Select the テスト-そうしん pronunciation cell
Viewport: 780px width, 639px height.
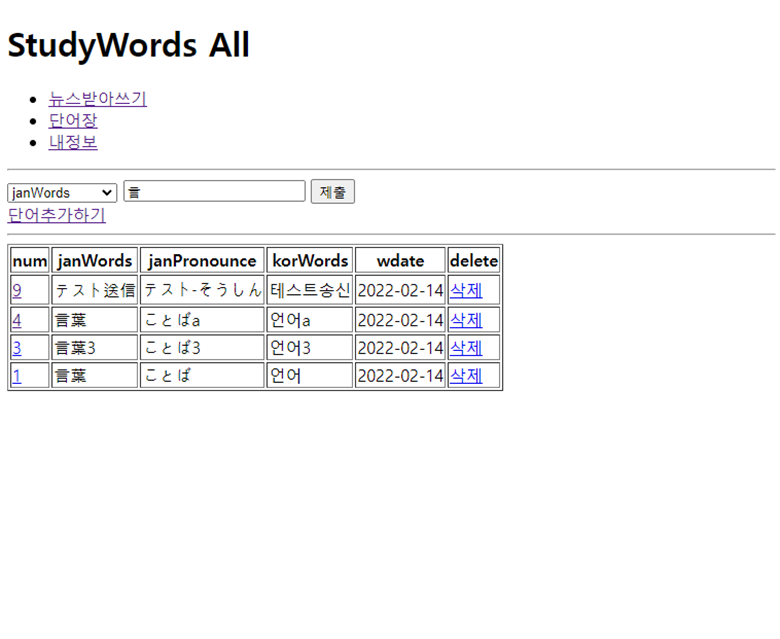tap(202, 290)
